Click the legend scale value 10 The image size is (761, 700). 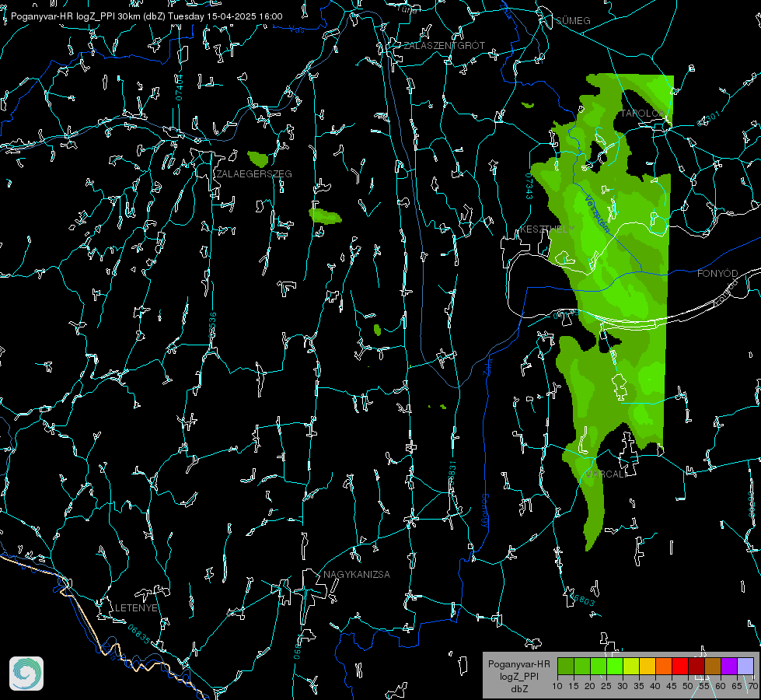[x=557, y=686]
